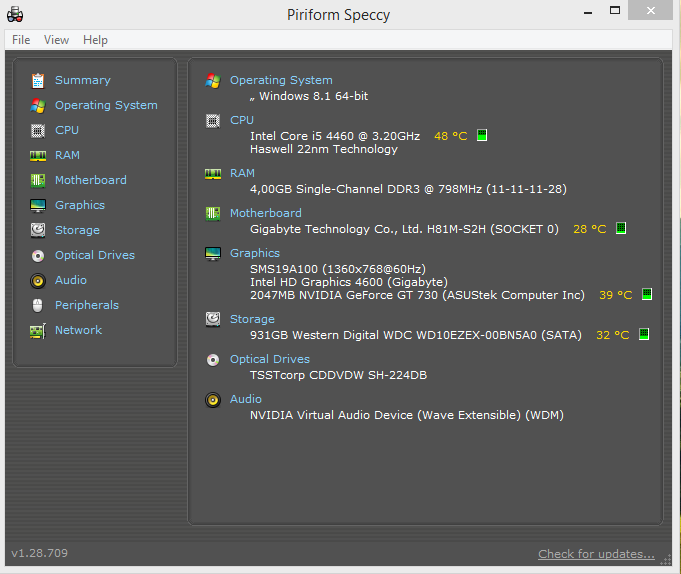Click the Check for updates link
681x574 pixels.
click(596, 554)
